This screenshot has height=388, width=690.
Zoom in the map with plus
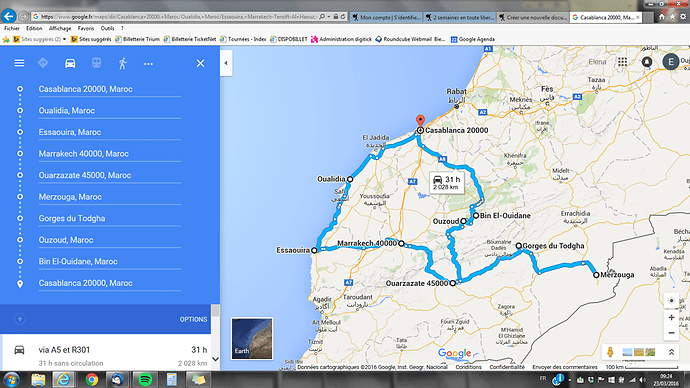point(671,318)
